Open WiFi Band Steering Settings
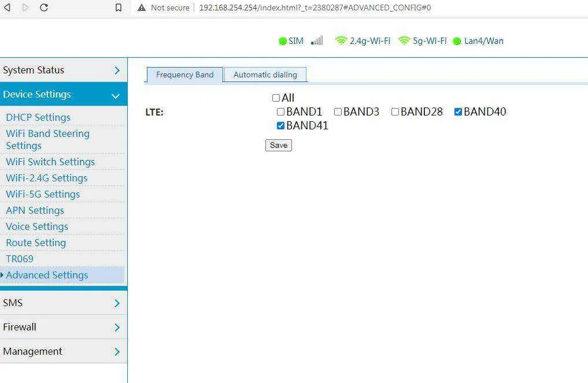The image size is (588, 383). click(x=47, y=139)
